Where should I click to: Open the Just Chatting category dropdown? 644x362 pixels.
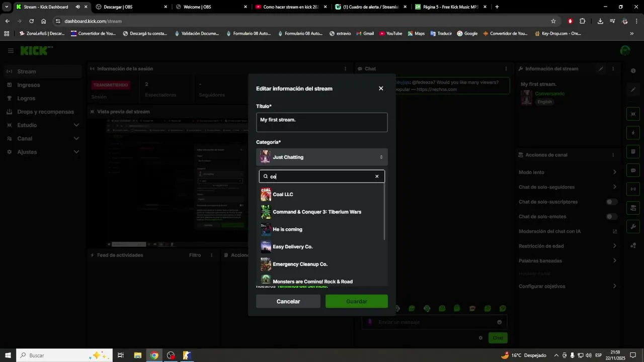click(322, 157)
